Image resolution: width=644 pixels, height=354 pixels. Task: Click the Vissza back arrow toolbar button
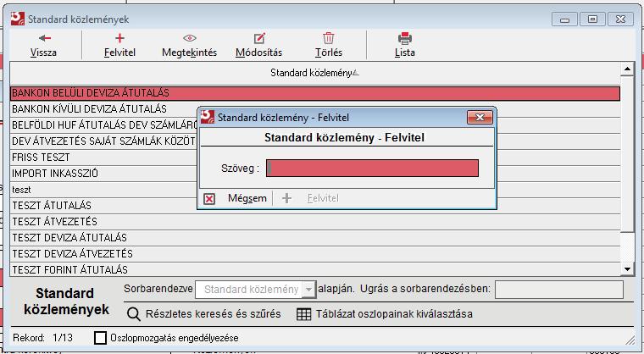[43, 45]
